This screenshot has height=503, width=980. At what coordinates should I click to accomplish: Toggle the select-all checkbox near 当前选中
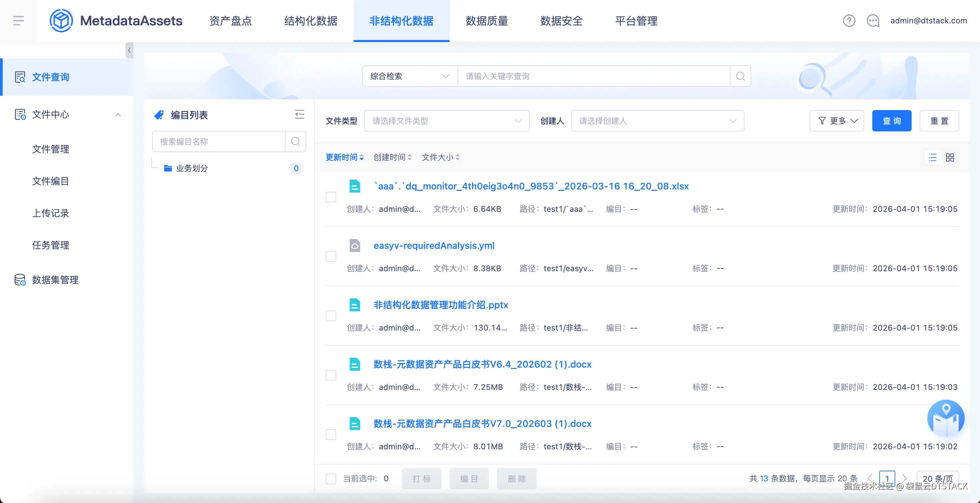click(x=331, y=479)
